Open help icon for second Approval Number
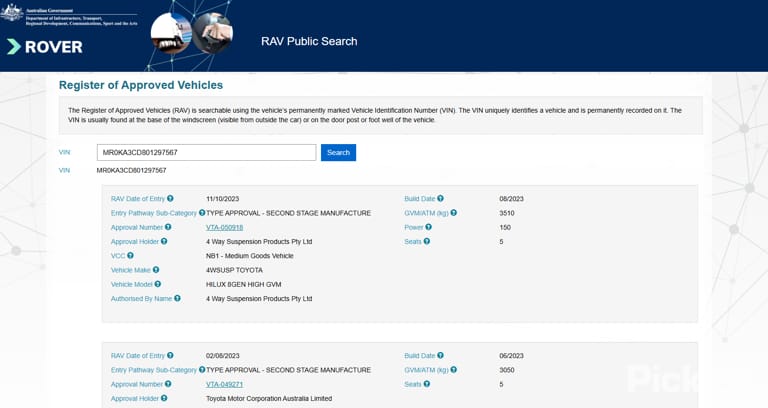This screenshot has width=768, height=408. [168, 384]
